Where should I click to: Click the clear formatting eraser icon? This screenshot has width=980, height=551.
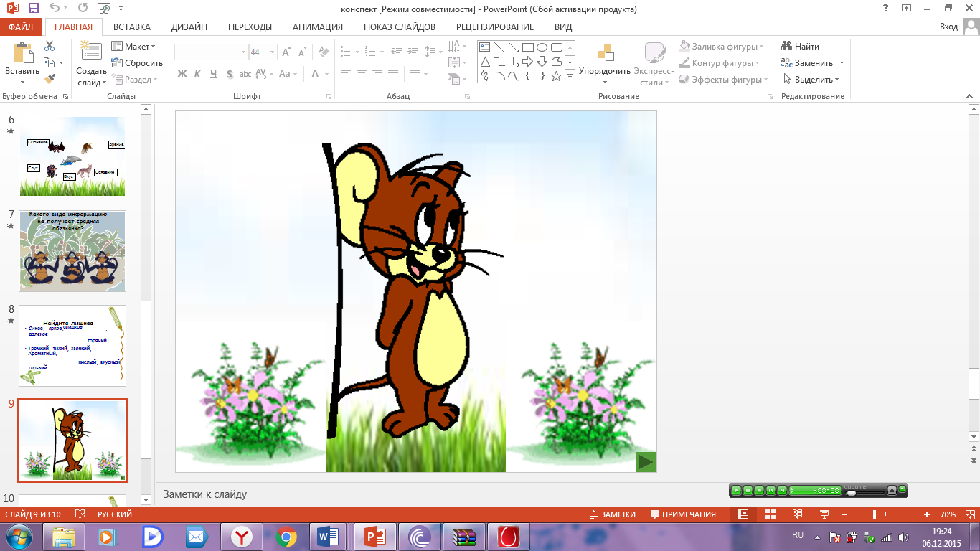coord(324,52)
